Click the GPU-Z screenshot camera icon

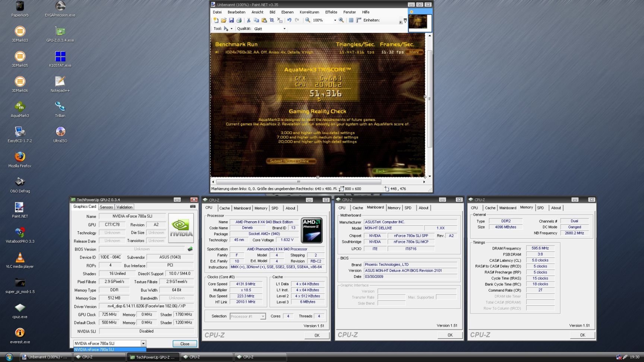(x=193, y=206)
